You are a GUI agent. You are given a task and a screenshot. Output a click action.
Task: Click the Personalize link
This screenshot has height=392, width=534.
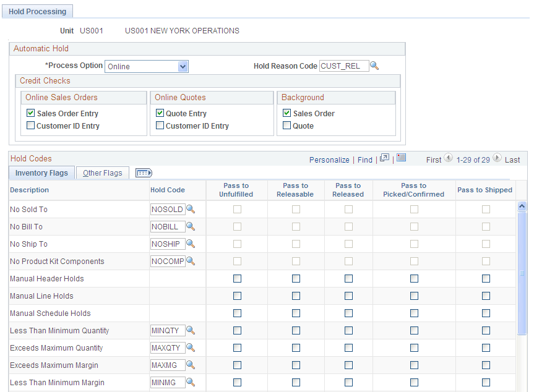(329, 159)
